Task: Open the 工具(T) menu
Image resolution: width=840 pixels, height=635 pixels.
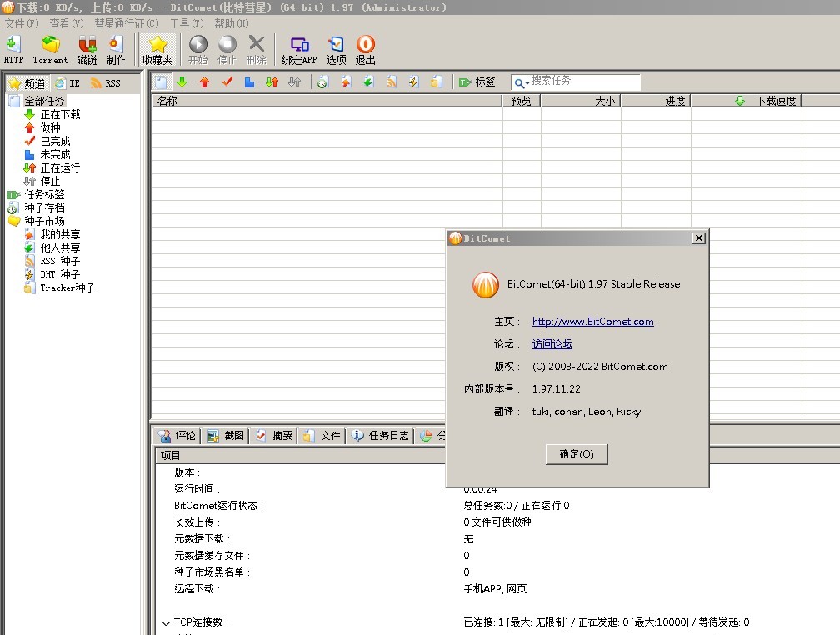Action: click(x=187, y=23)
